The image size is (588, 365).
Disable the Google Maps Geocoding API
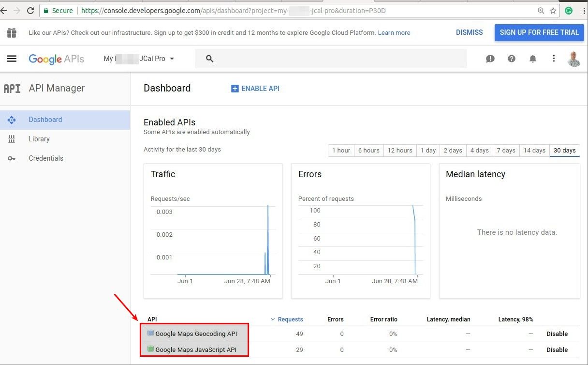point(557,334)
